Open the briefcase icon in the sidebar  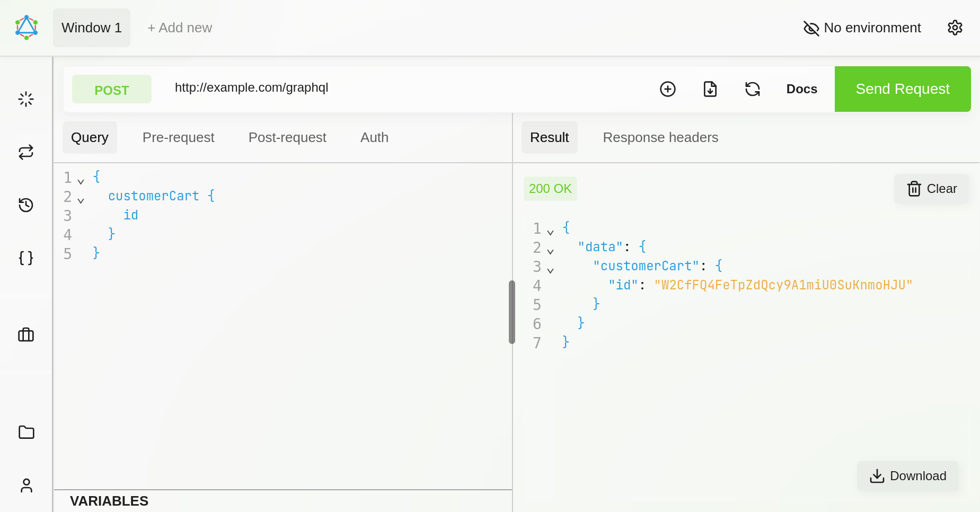[x=26, y=335]
